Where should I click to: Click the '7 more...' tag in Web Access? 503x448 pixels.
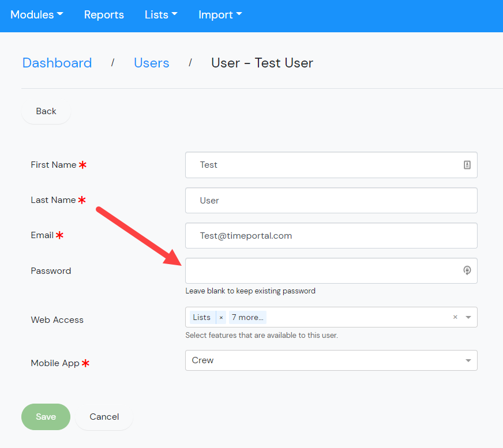click(x=247, y=318)
